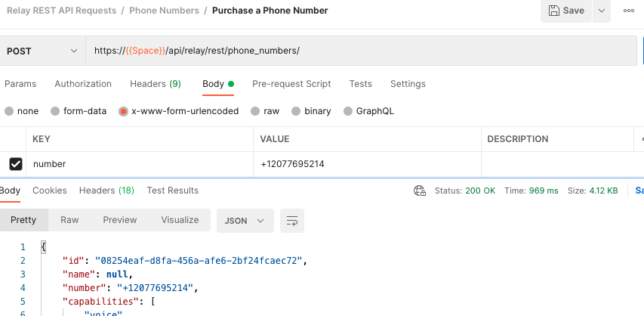Select the form-data radio button
This screenshot has height=316, width=644.
click(55, 111)
